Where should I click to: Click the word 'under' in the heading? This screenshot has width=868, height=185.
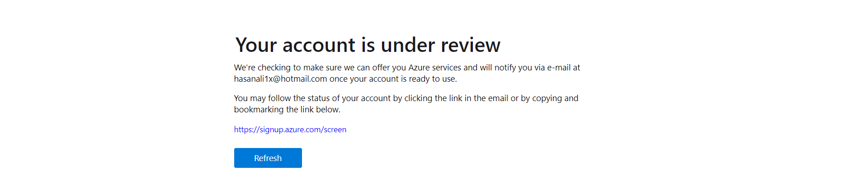[x=408, y=45]
